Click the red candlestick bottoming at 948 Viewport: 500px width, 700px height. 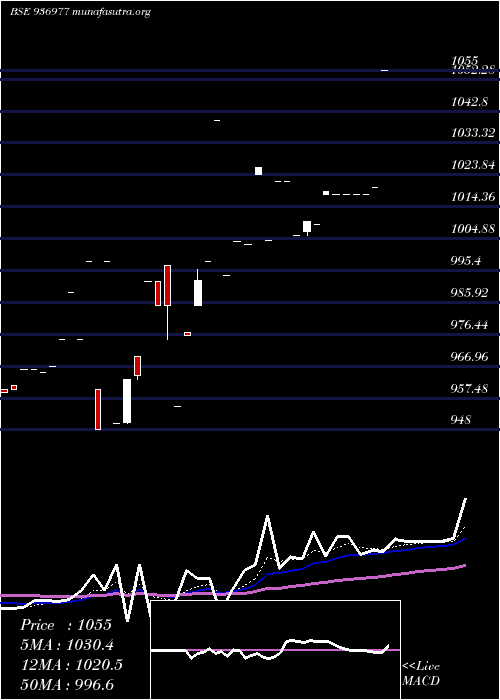click(x=98, y=409)
